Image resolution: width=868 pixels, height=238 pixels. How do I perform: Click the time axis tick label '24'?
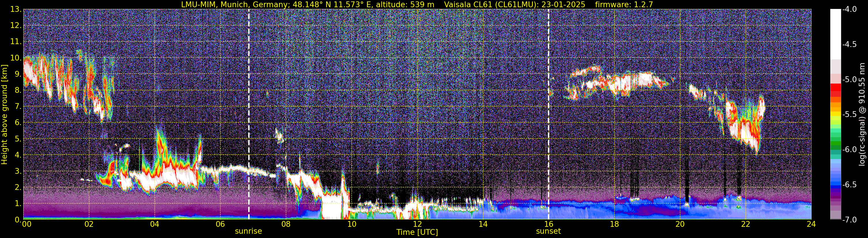(811, 224)
